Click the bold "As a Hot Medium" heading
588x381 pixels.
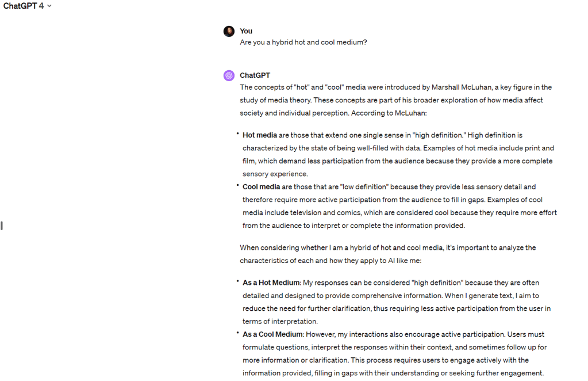[271, 283]
